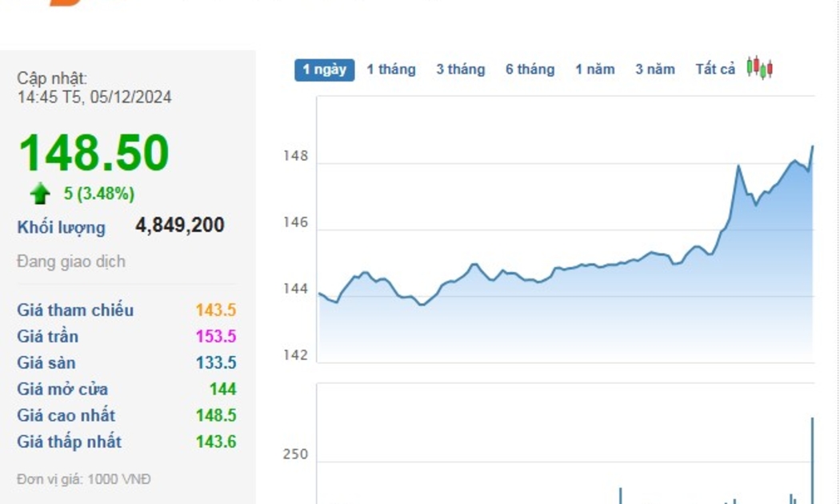This screenshot has height=504, width=840.
Task: Click the price change 5 (3.48%)
Action: [99, 194]
